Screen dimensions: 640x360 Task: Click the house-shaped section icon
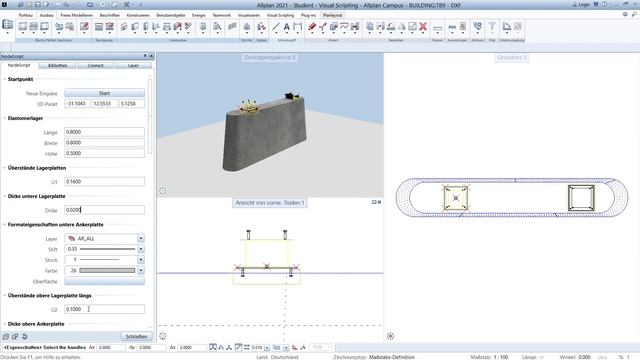247,27
